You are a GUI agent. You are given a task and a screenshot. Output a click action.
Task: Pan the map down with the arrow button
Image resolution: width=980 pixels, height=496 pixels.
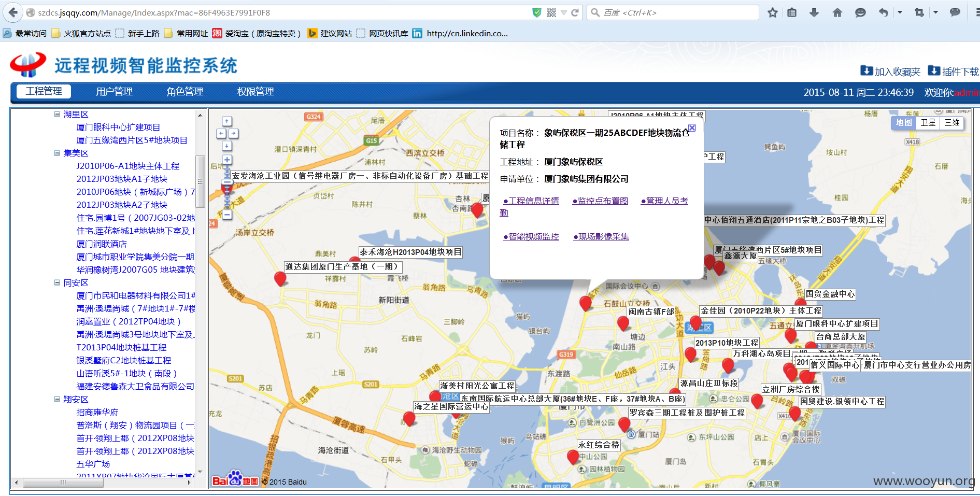pos(227,146)
